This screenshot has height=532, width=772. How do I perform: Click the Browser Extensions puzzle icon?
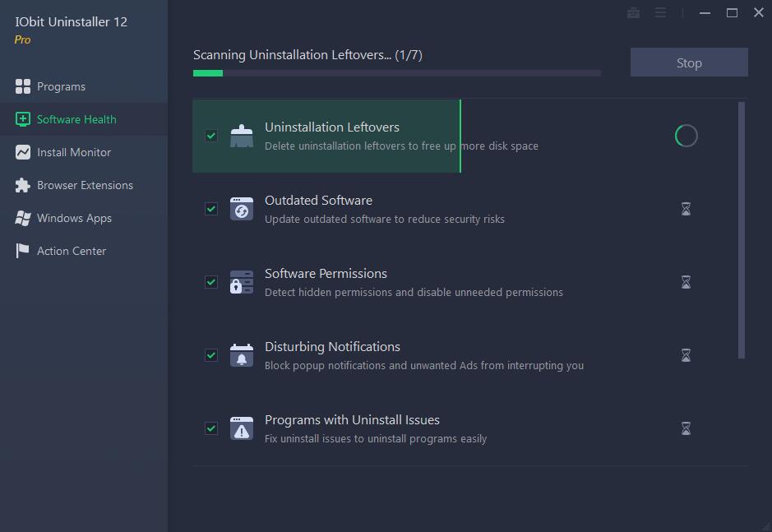pyautogui.click(x=23, y=185)
